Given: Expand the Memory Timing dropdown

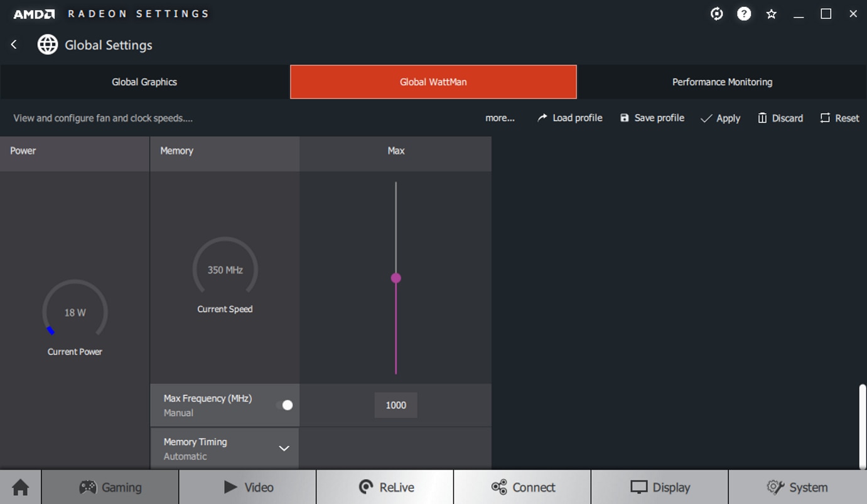Looking at the screenshot, I should [x=284, y=448].
